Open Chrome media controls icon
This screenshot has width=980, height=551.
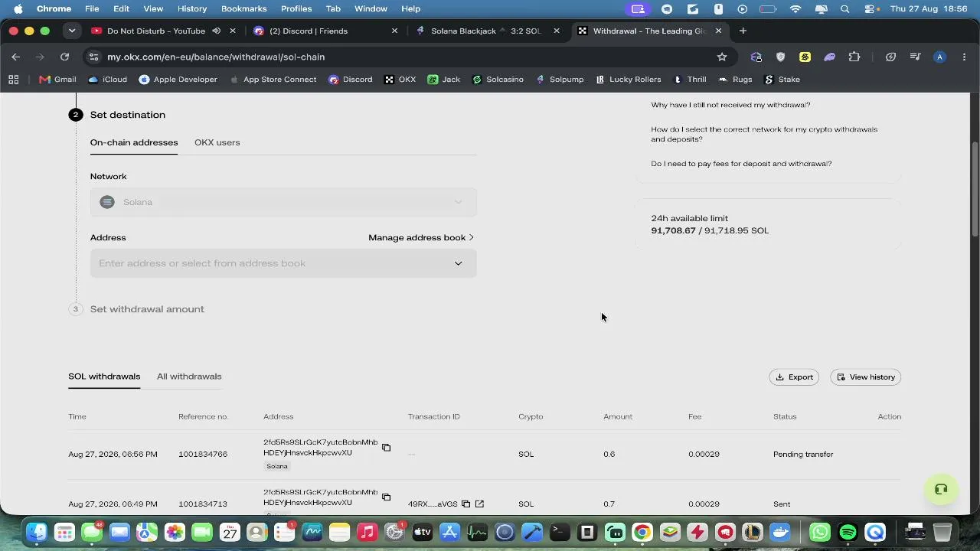pyautogui.click(x=915, y=57)
